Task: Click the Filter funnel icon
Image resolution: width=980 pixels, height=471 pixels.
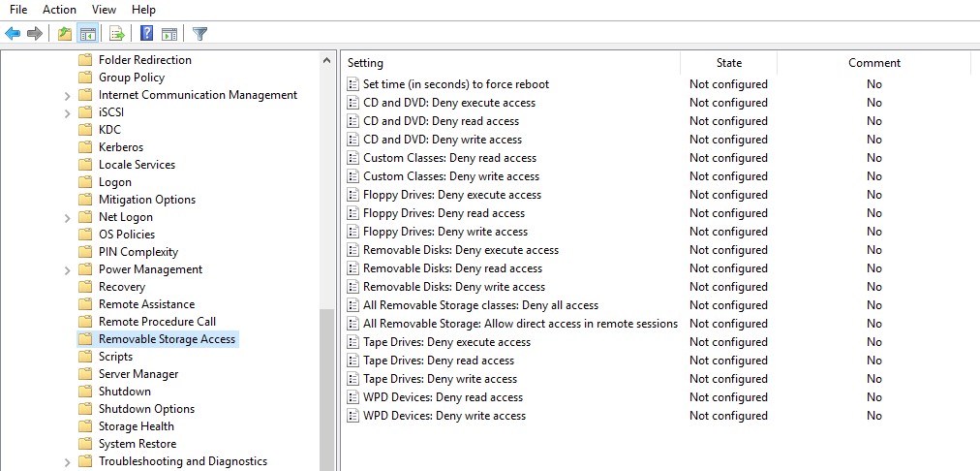Action: tap(199, 34)
